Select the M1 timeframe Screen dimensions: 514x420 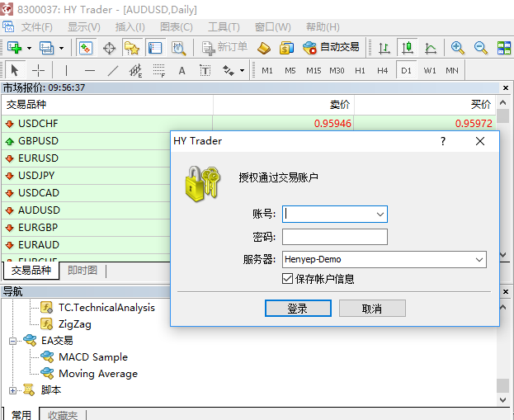tap(267, 70)
